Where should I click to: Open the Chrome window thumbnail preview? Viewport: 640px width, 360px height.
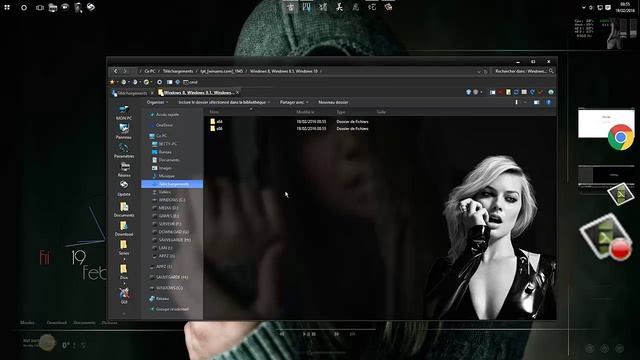(605, 123)
